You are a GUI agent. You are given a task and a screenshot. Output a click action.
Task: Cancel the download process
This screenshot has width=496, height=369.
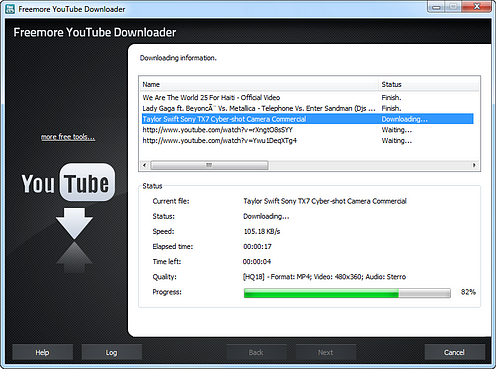[454, 352]
